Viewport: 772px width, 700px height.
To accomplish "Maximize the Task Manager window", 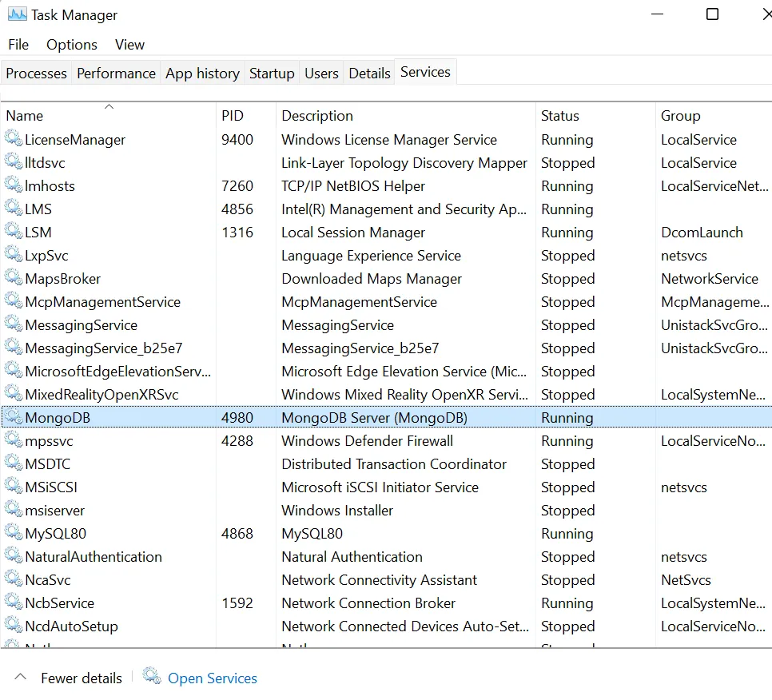I will 712,14.
